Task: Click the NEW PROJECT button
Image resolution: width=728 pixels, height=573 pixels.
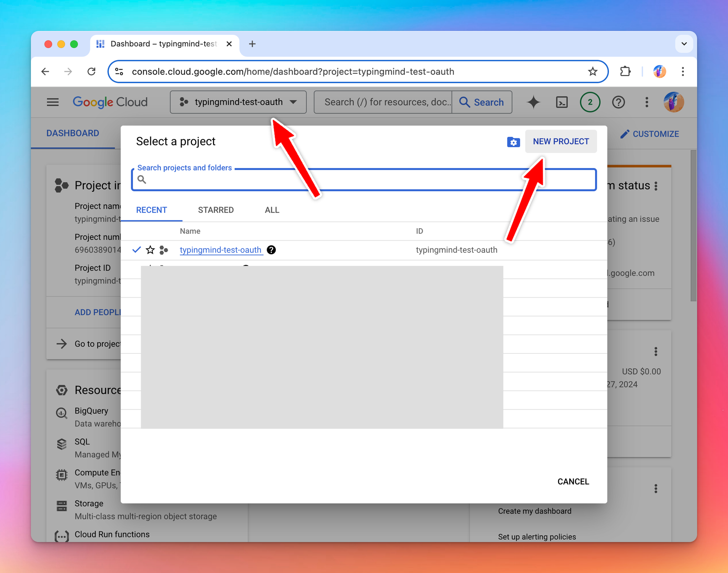Action: pos(561,141)
